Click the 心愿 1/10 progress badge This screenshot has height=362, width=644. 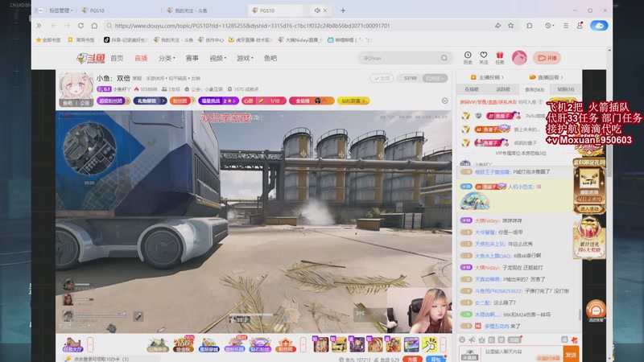[264, 101]
